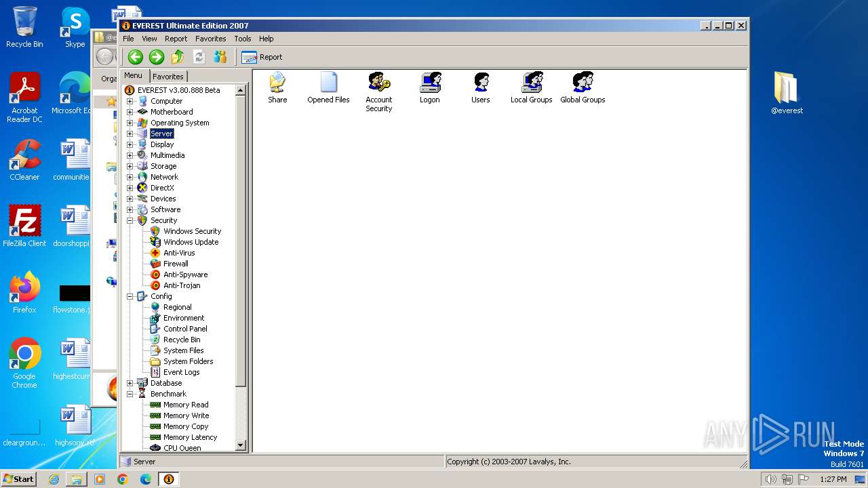
Task: Open the View menu
Action: click(x=149, y=39)
